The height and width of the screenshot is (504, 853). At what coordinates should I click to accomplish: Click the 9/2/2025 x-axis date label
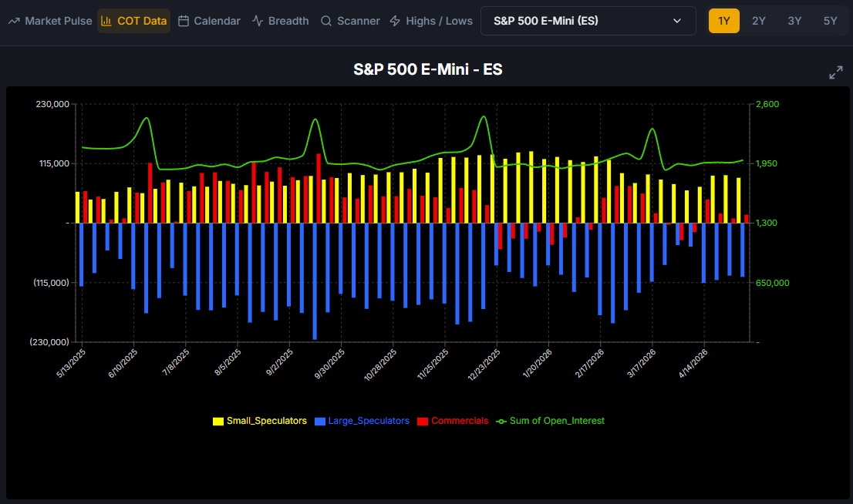(280, 362)
